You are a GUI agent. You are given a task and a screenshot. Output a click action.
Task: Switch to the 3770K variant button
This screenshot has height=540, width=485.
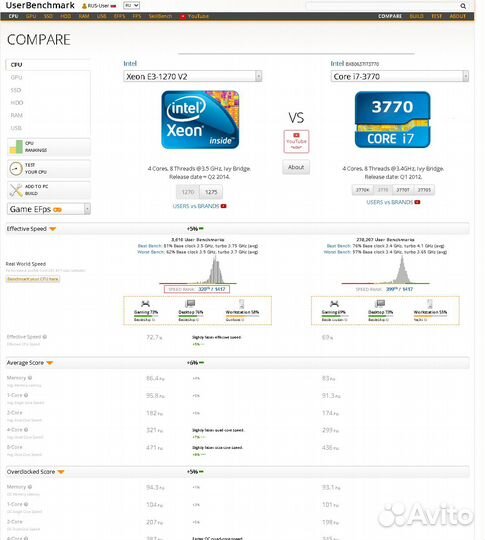362,190
